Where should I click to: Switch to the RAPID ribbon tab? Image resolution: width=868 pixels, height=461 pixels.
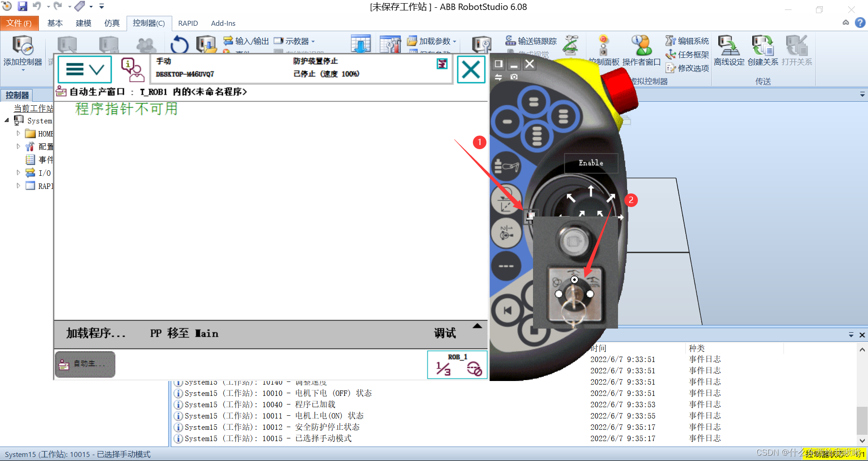coord(188,23)
